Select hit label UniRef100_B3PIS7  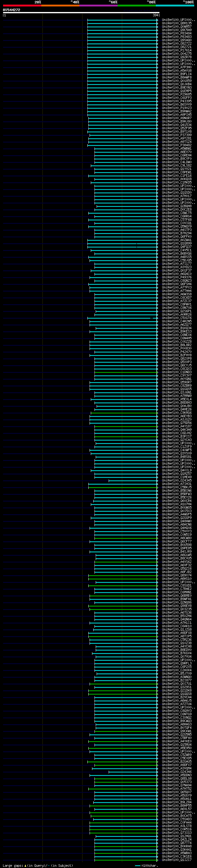pyautogui.click(x=177, y=436)
